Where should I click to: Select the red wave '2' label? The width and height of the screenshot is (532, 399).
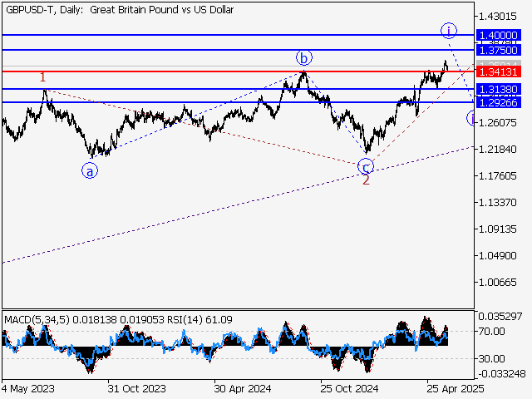366,180
